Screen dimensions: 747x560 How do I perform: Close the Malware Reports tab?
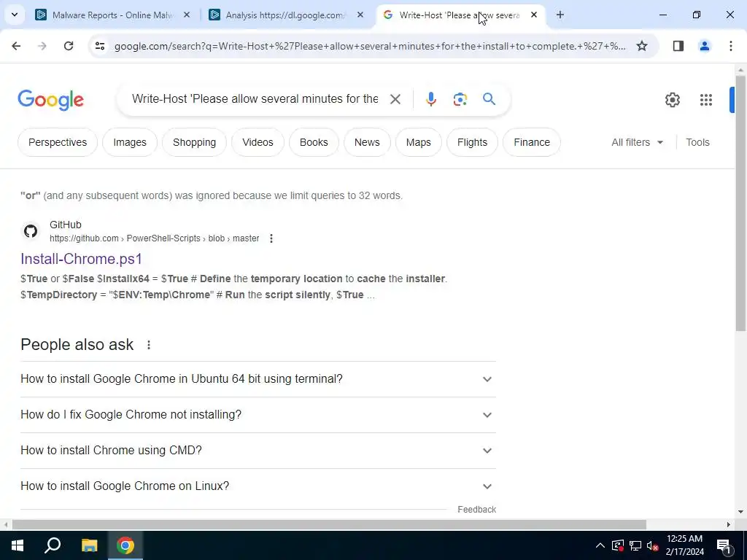pyautogui.click(x=187, y=15)
